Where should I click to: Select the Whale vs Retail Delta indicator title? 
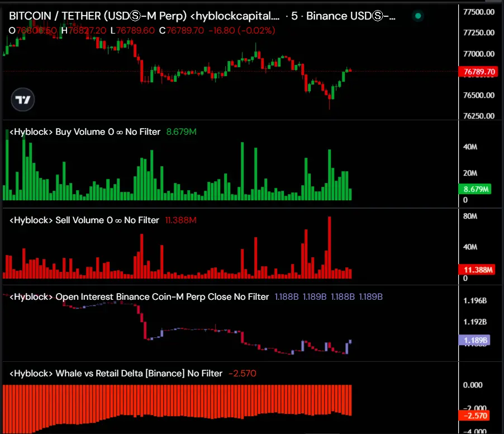tap(116, 373)
